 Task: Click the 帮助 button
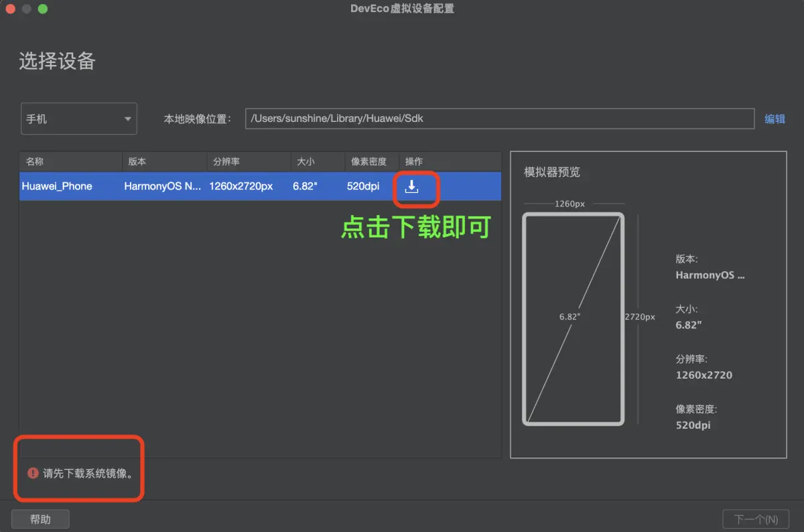tap(40, 519)
